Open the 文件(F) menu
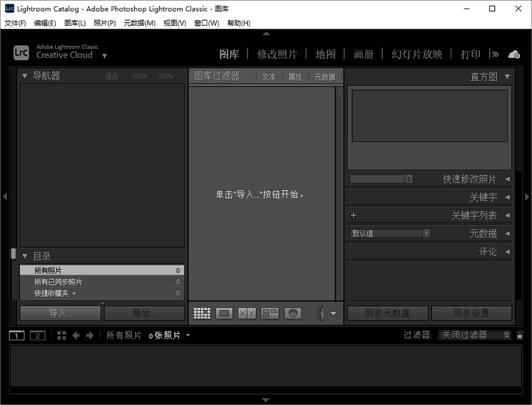Image resolution: width=532 pixels, height=405 pixels. pos(15,23)
